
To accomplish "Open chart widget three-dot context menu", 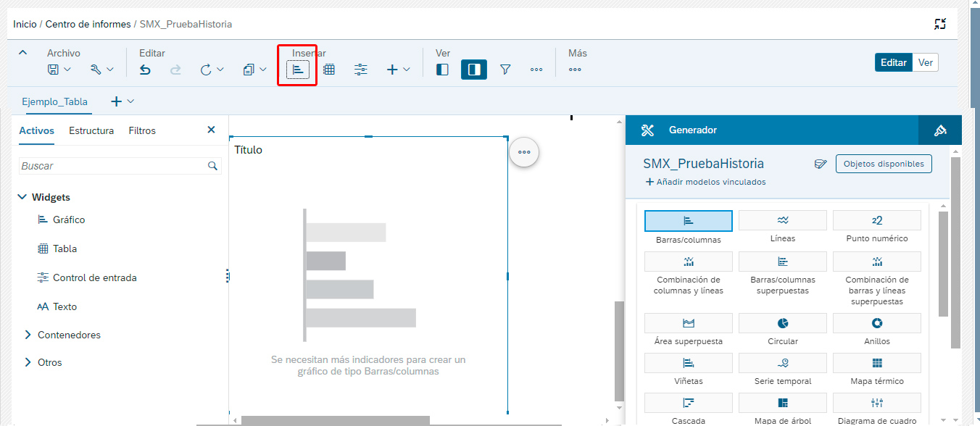I will pos(524,152).
